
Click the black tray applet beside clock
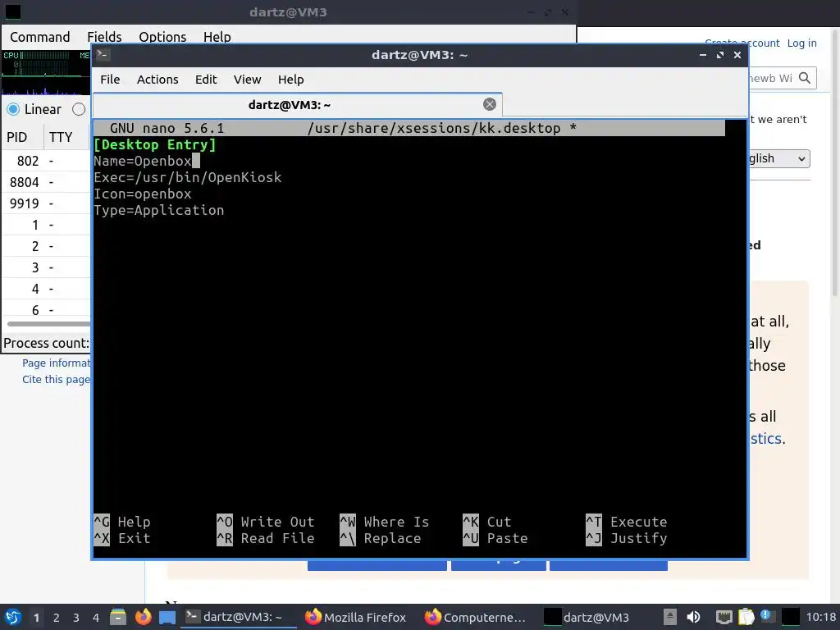(x=791, y=617)
